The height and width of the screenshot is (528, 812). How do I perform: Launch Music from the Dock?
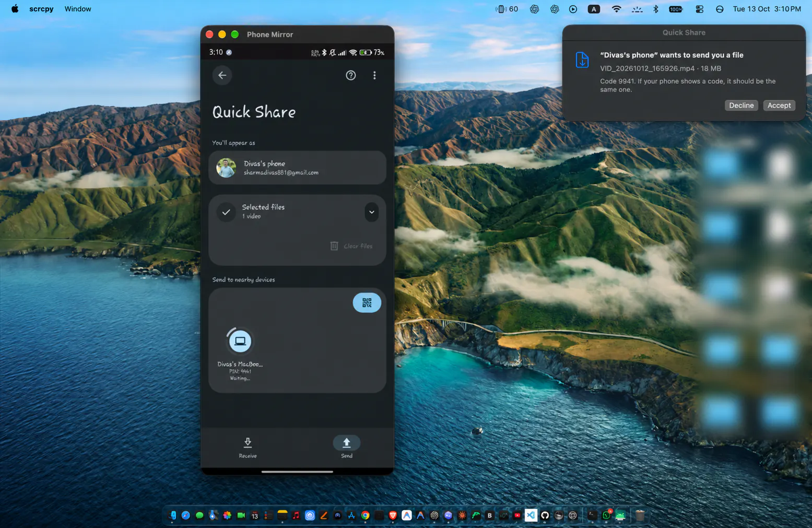[x=296, y=515]
